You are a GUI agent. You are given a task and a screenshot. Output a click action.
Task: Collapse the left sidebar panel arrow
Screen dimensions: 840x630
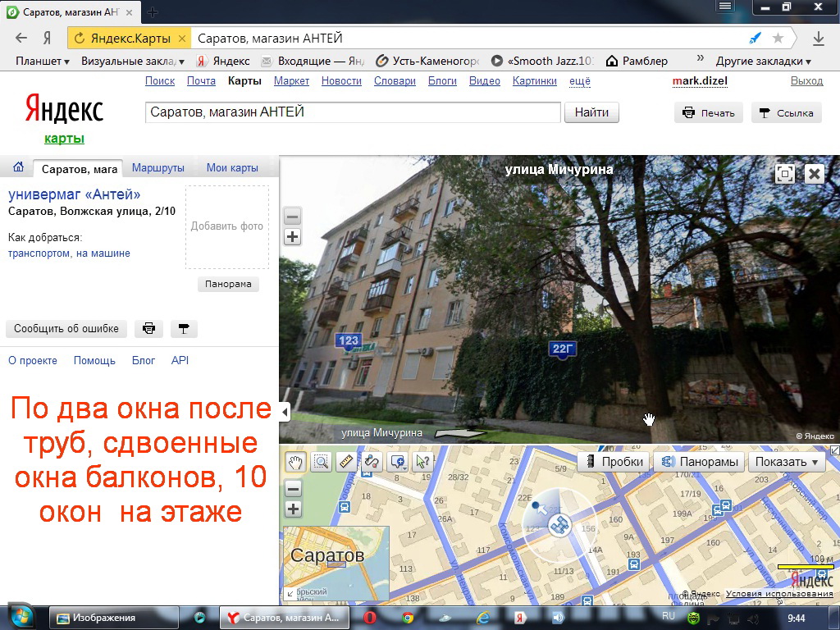[x=285, y=412]
